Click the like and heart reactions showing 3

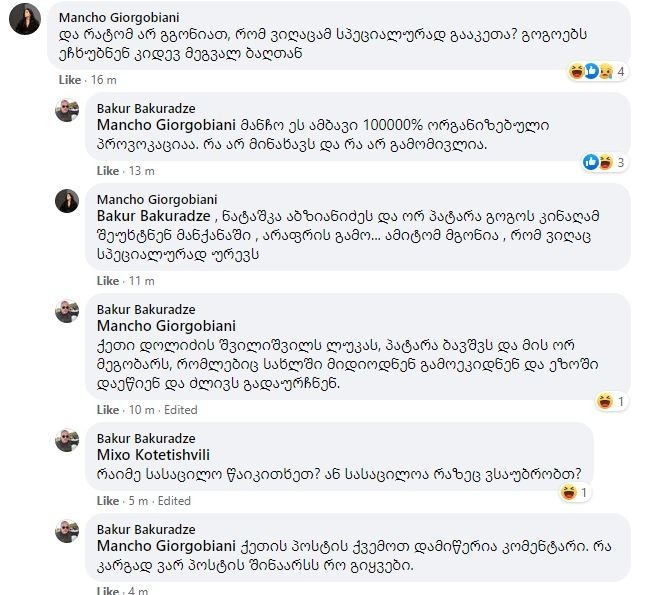point(597,162)
